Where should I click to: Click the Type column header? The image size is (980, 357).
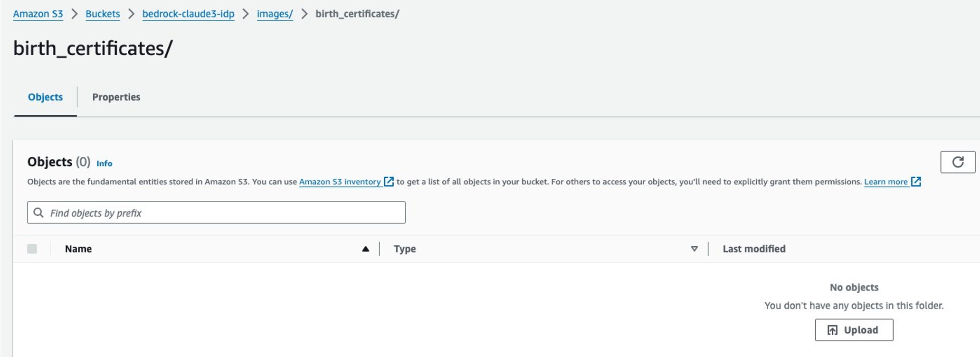click(x=405, y=249)
